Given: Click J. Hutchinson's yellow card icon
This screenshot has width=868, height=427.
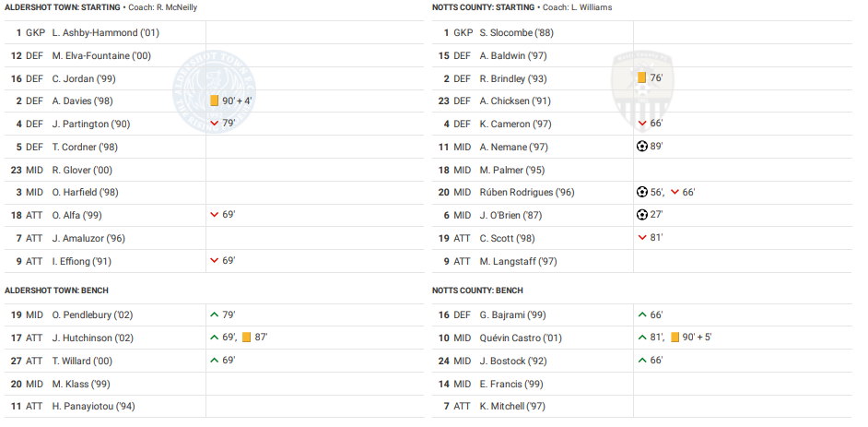Looking at the screenshot, I should pyautogui.click(x=247, y=338).
